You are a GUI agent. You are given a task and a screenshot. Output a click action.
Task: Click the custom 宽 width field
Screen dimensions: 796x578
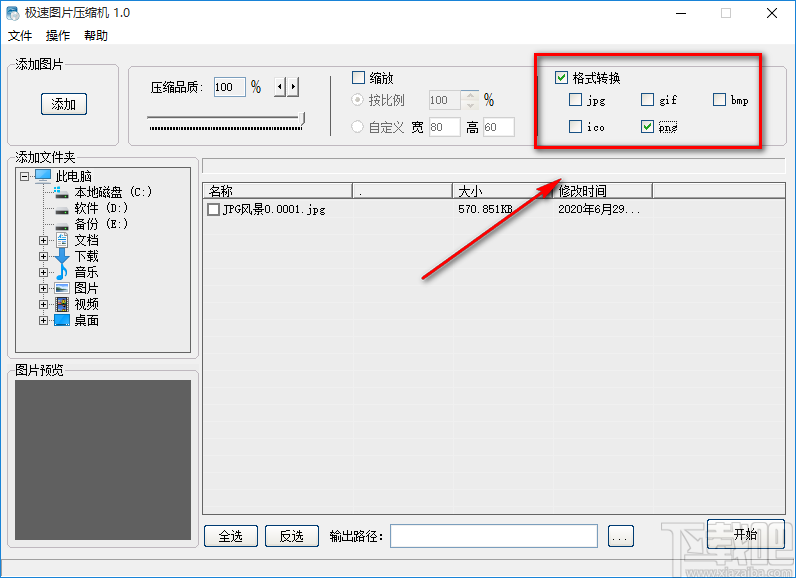click(444, 127)
